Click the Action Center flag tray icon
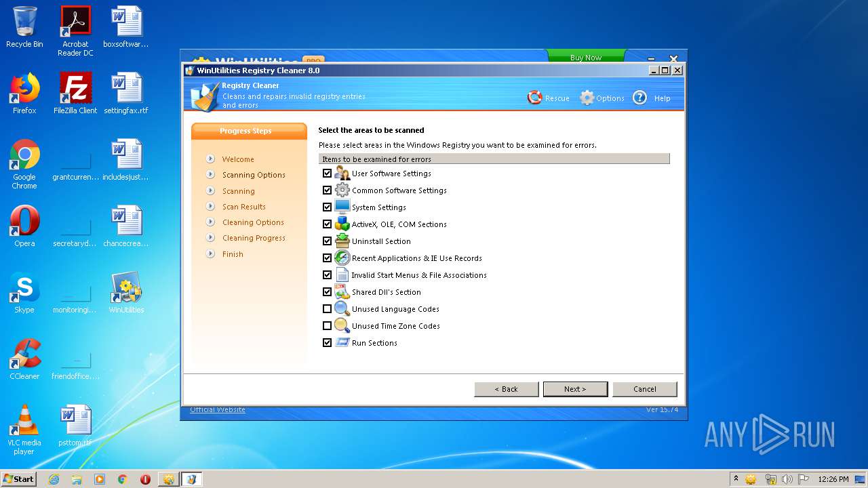Image resolution: width=868 pixels, height=488 pixels. pos(804,479)
